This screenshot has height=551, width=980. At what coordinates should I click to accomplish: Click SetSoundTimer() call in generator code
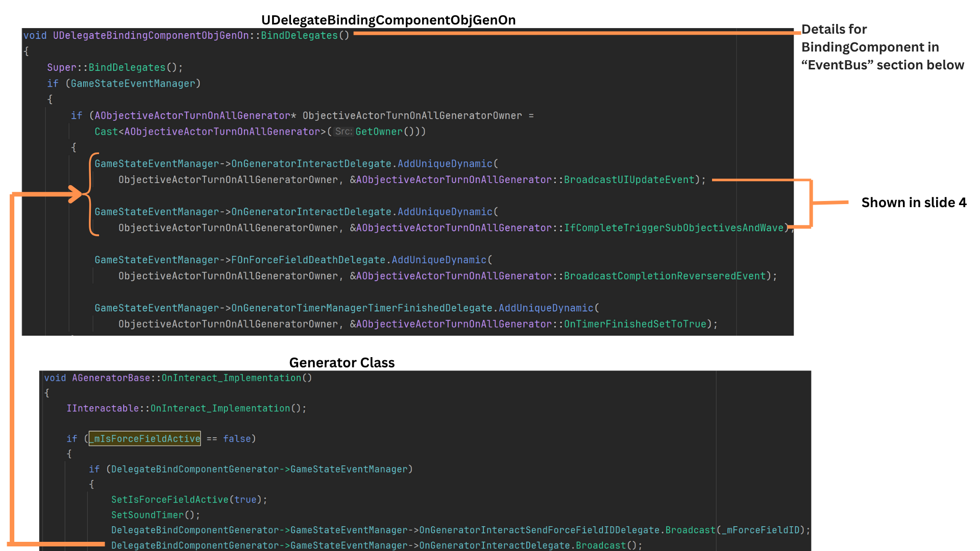(x=155, y=515)
